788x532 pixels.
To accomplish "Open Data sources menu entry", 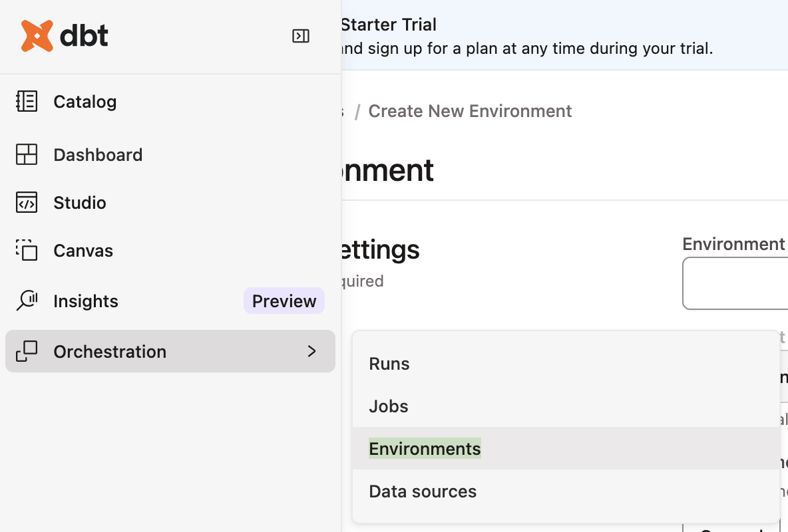I will coord(423,491).
